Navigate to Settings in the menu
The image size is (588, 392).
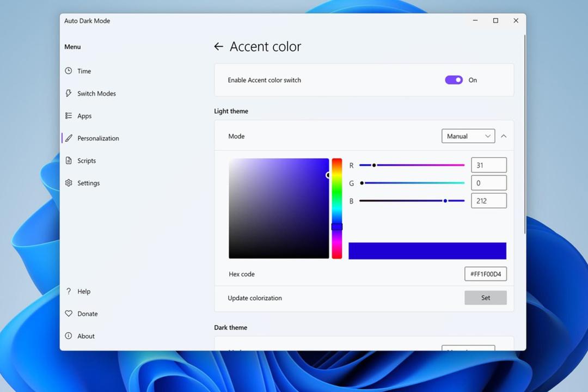pos(89,183)
